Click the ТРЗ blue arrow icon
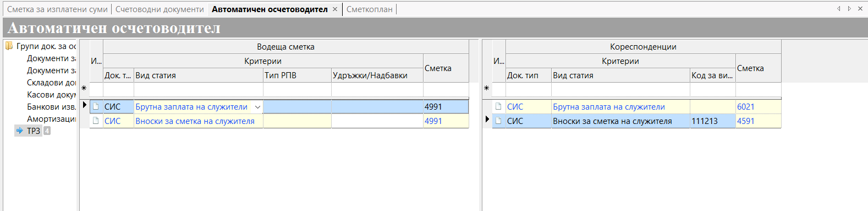The image size is (868, 211). pos(20,131)
